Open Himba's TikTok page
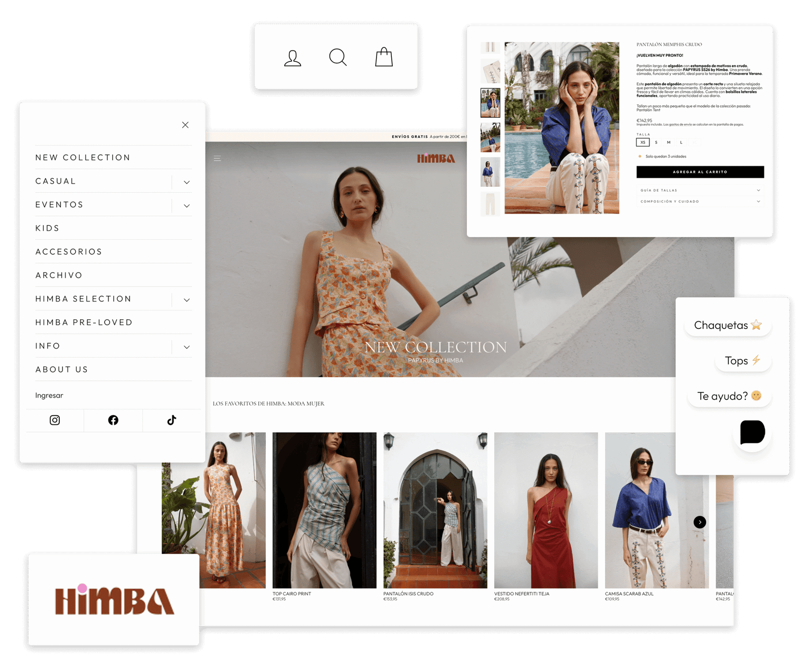Screen dimensions: 812x672 pos(172,420)
